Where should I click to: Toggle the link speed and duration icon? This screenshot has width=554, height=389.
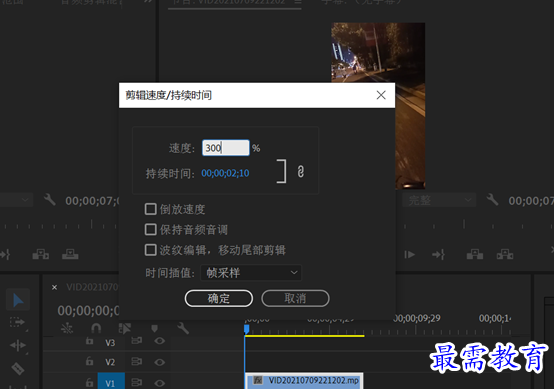[301, 172]
